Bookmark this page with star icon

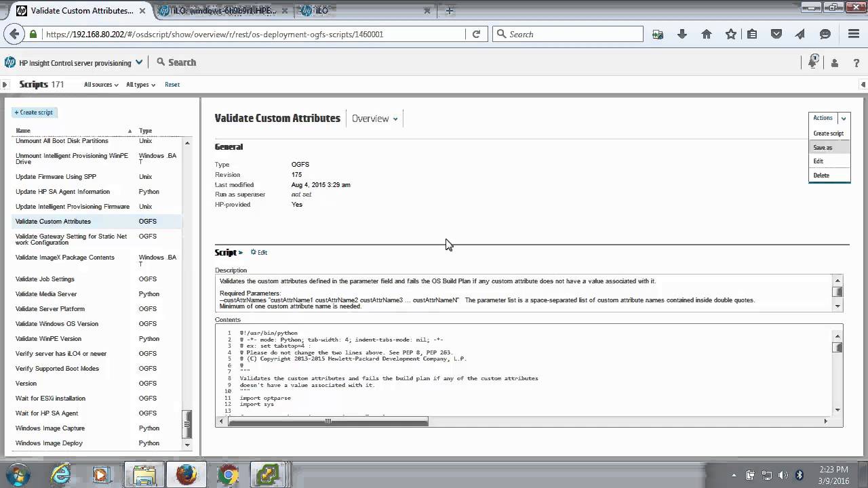730,34
